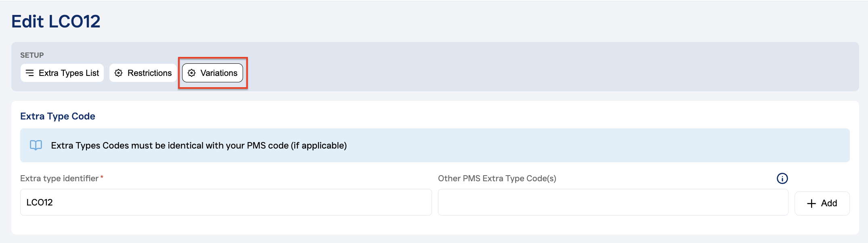Click the open book icon in the notice
868x243 pixels.
(36, 145)
